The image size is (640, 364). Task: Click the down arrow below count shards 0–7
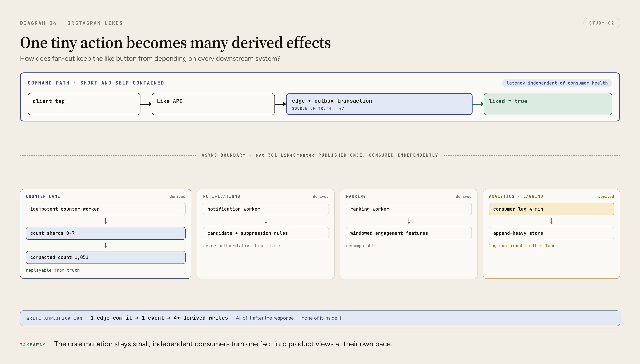click(106, 245)
